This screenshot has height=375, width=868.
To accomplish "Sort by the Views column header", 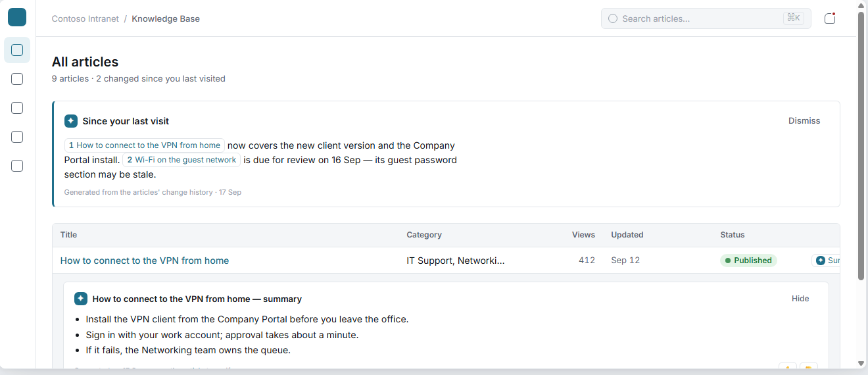I will 583,235.
